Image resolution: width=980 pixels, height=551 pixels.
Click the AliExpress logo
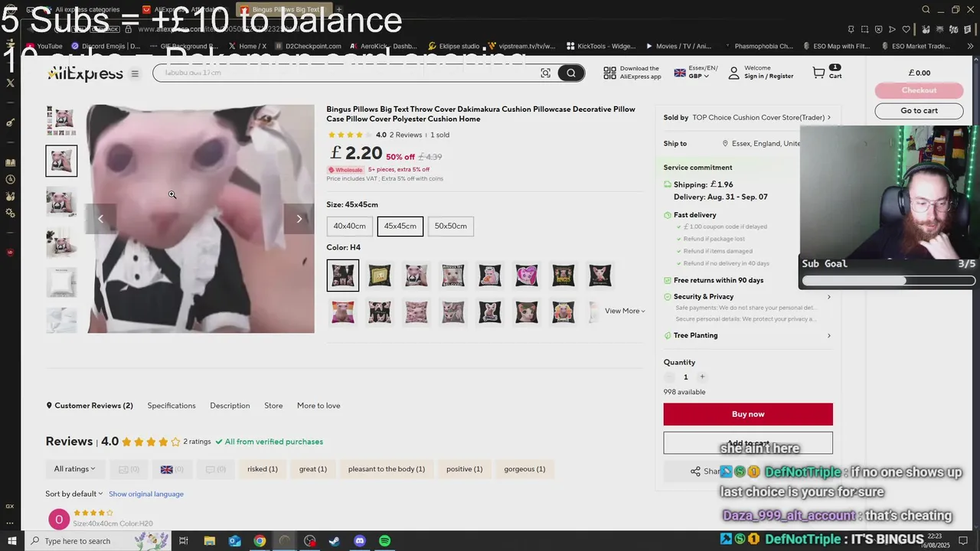point(85,73)
